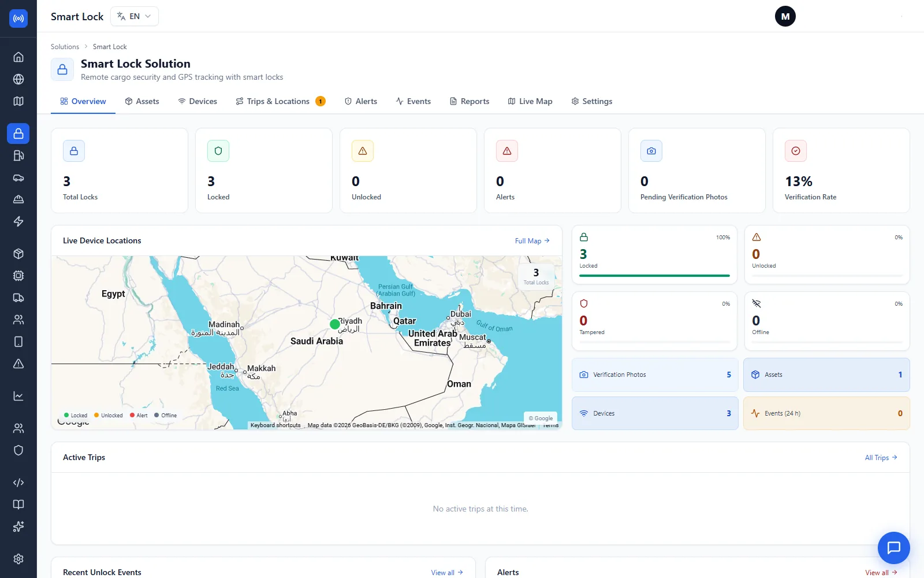Open the settings gear in sidebar

click(x=18, y=559)
